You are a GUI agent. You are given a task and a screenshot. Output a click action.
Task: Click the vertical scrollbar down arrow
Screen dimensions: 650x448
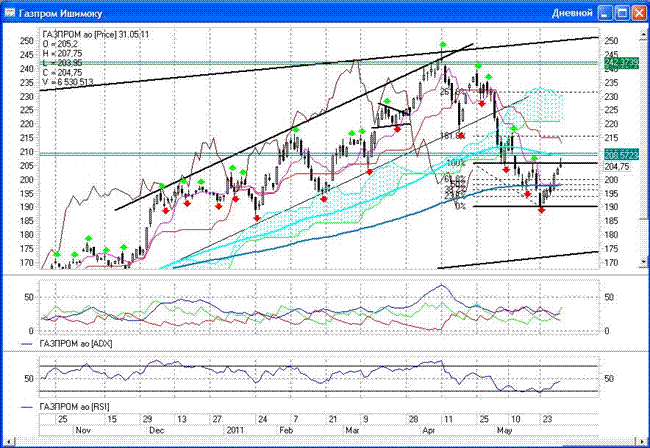click(x=643, y=262)
